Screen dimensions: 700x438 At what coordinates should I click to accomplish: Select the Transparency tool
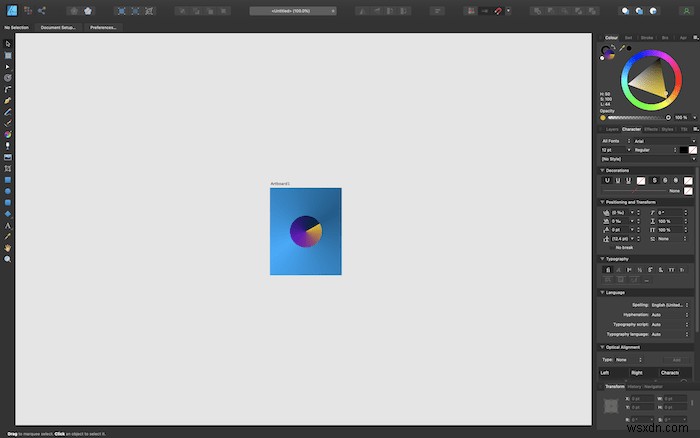point(8,146)
